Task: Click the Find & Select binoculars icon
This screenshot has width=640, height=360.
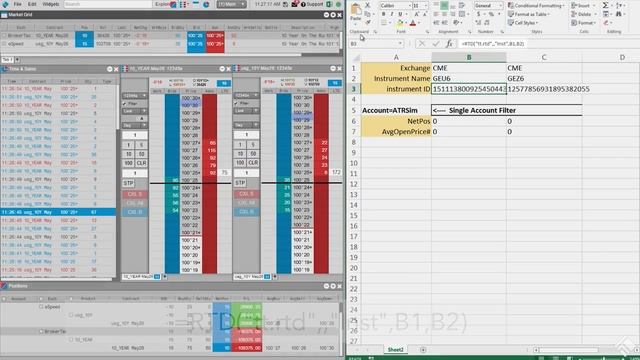Action: click(619, 14)
